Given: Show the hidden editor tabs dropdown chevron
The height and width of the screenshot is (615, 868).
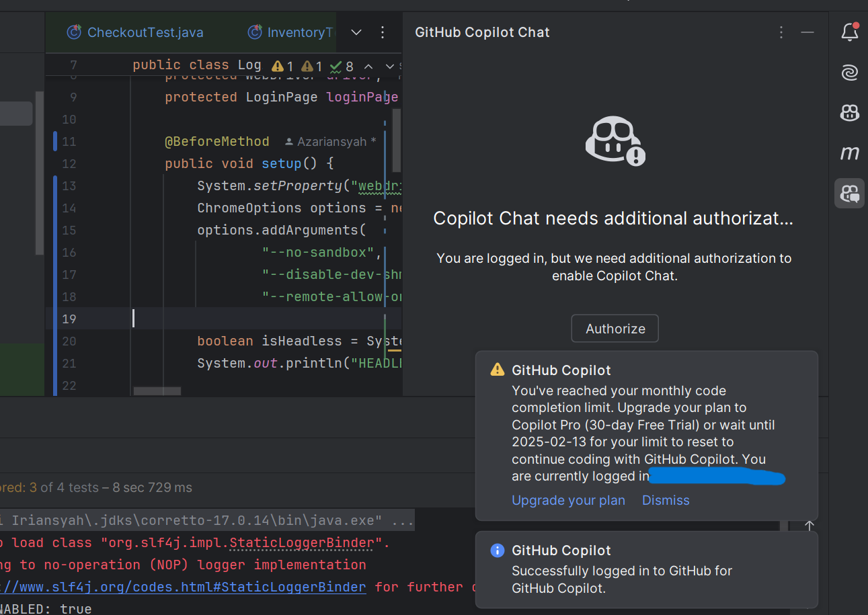Looking at the screenshot, I should pyautogui.click(x=356, y=32).
